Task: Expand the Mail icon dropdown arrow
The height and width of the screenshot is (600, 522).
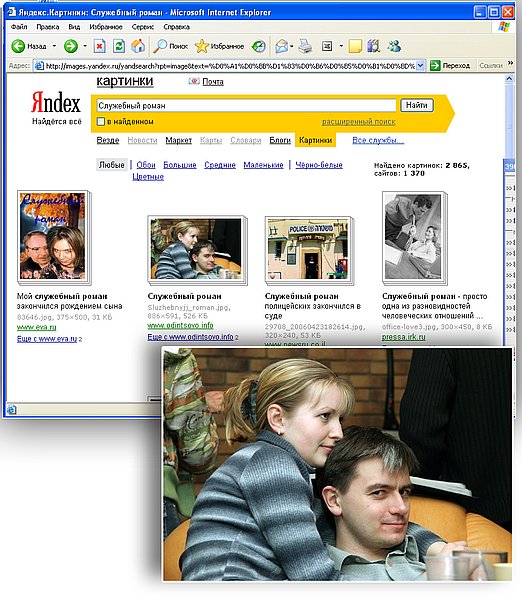Action: [292, 46]
